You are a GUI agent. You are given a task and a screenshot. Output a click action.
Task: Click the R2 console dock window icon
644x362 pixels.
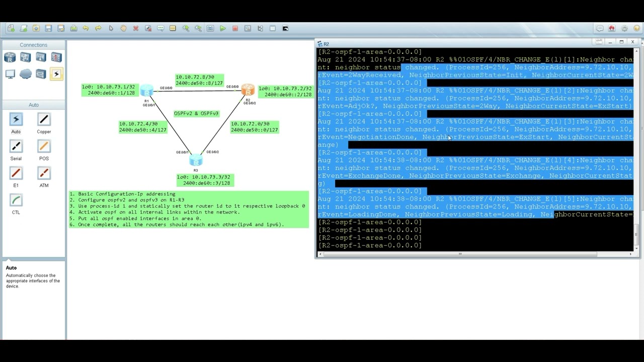(x=599, y=42)
